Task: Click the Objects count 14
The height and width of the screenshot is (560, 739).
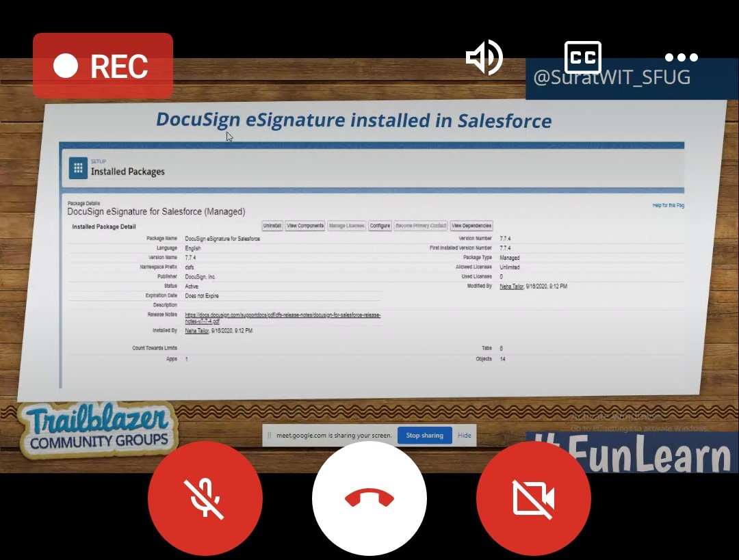Action: 503,359
